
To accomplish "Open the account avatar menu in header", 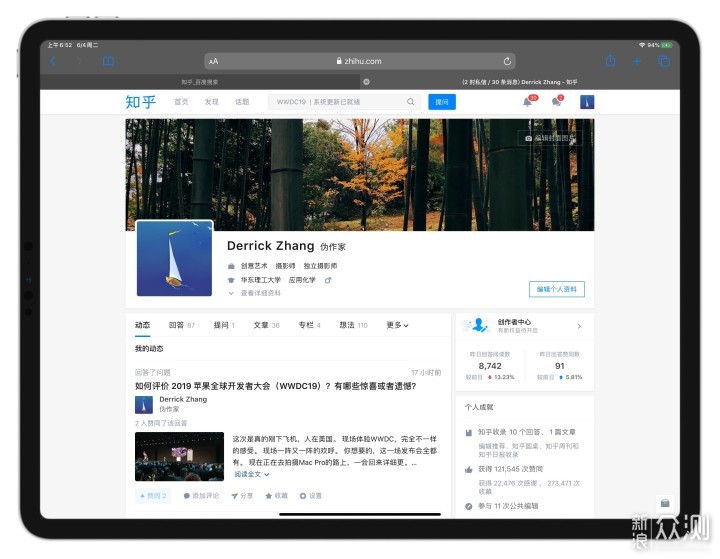I will click(587, 102).
